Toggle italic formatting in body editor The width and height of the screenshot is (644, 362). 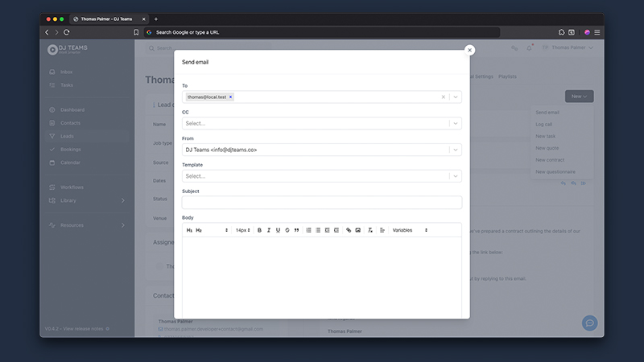coord(269,230)
